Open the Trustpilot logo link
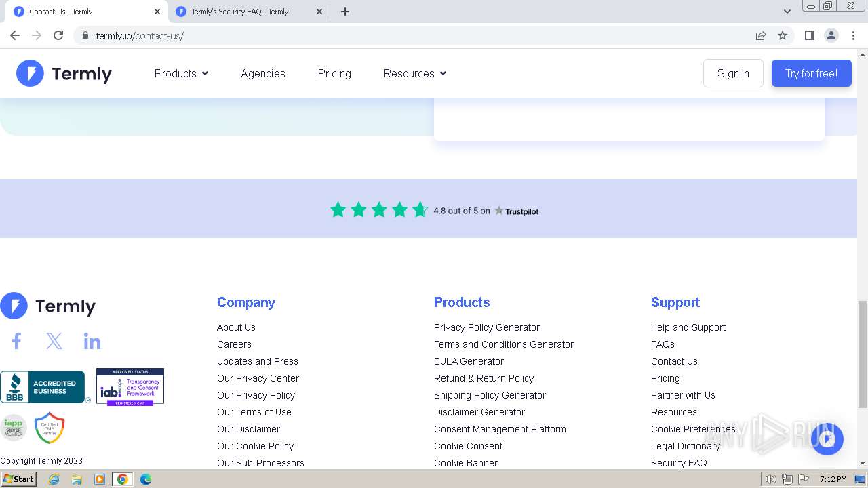 [x=516, y=211]
